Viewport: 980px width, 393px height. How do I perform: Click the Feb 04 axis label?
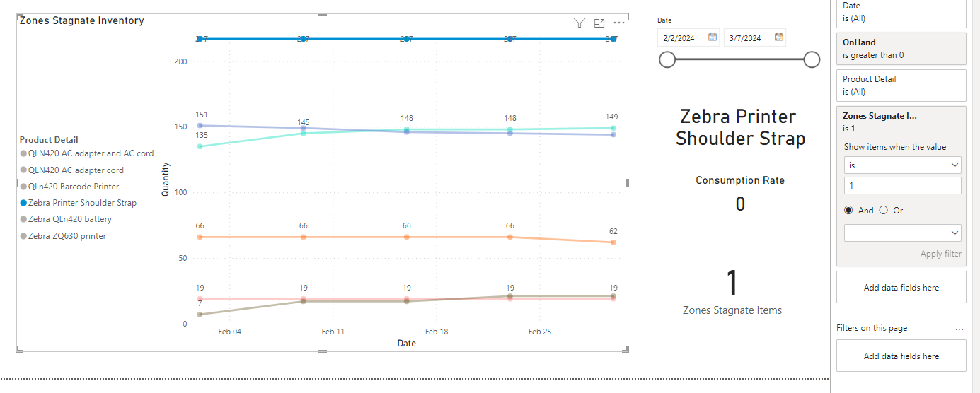pyautogui.click(x=229, y=332)
